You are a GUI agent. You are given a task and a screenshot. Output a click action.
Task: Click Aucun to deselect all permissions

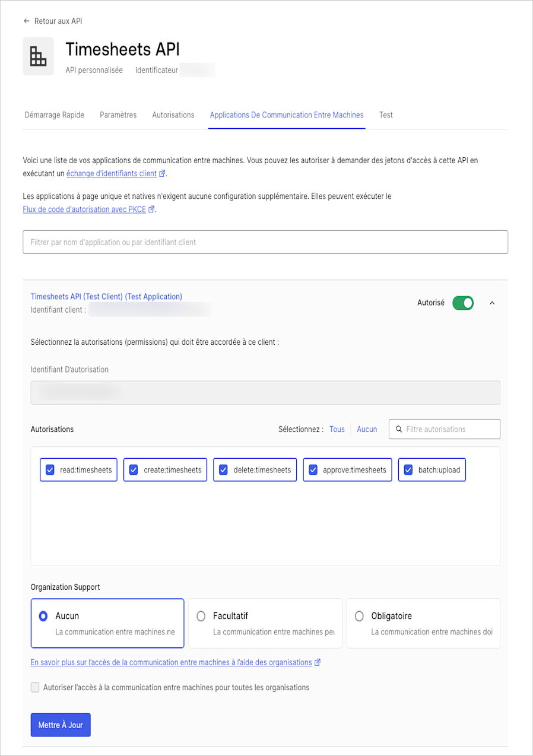coord(367,429)
